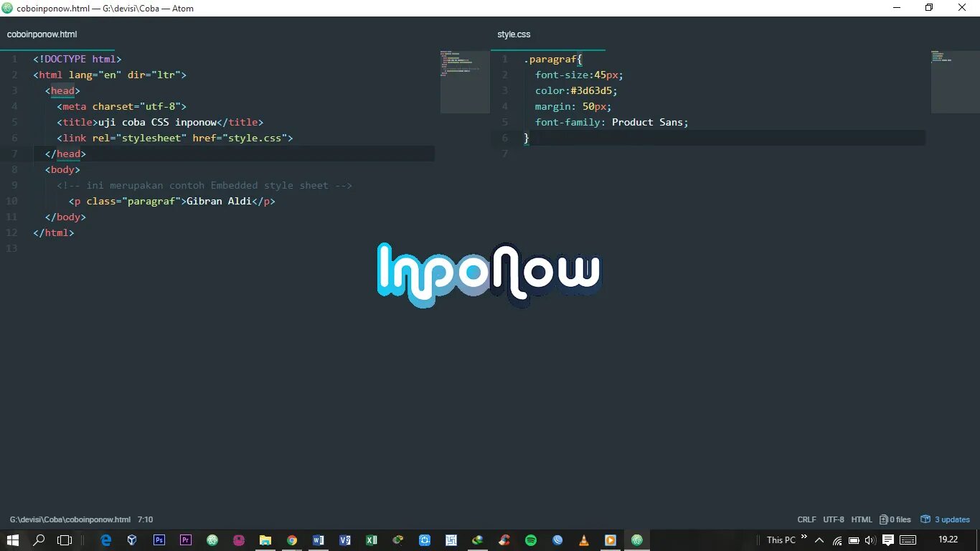Open File Explorer from the taskbar
This screenshot has height=551, width=980.
[x=265, y=540]
